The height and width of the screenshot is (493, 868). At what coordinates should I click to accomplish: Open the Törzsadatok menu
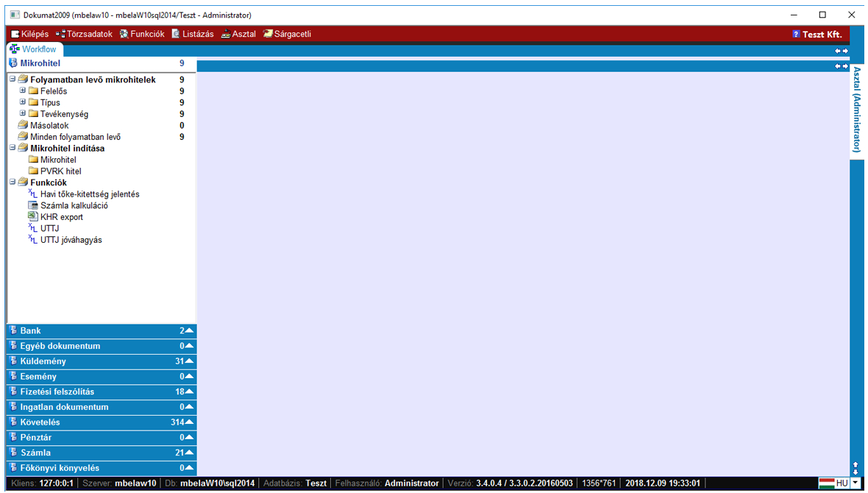[84, 35]
